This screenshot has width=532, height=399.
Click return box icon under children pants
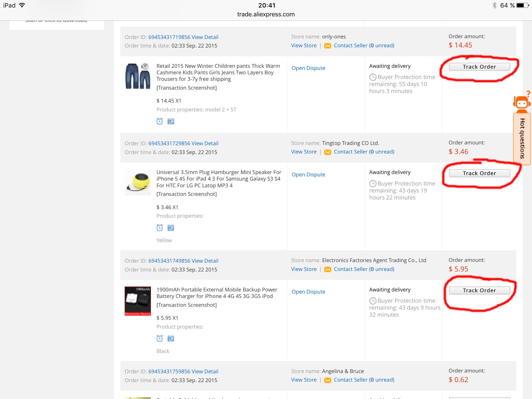click(171, 121)
